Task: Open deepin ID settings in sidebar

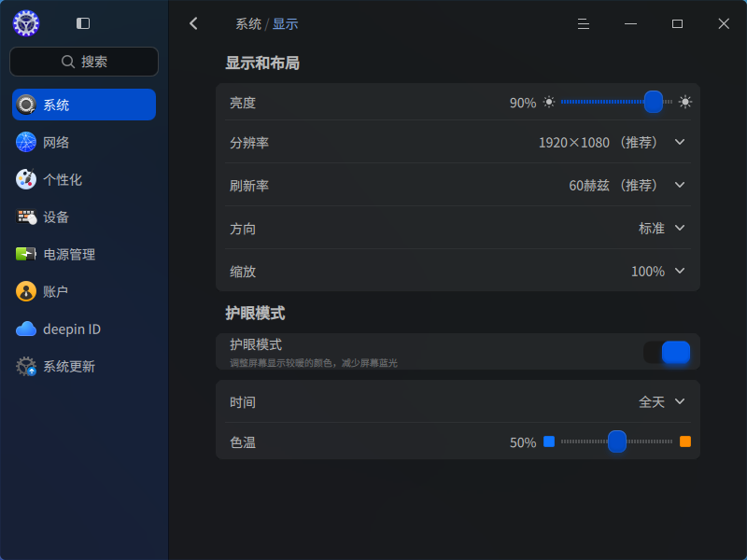Action: tap(84, 329)
